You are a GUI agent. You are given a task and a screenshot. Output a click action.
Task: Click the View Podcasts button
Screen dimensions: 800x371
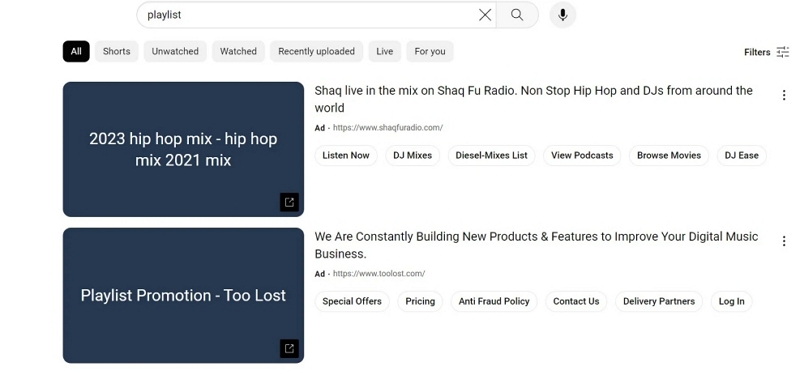pos(582,156)
